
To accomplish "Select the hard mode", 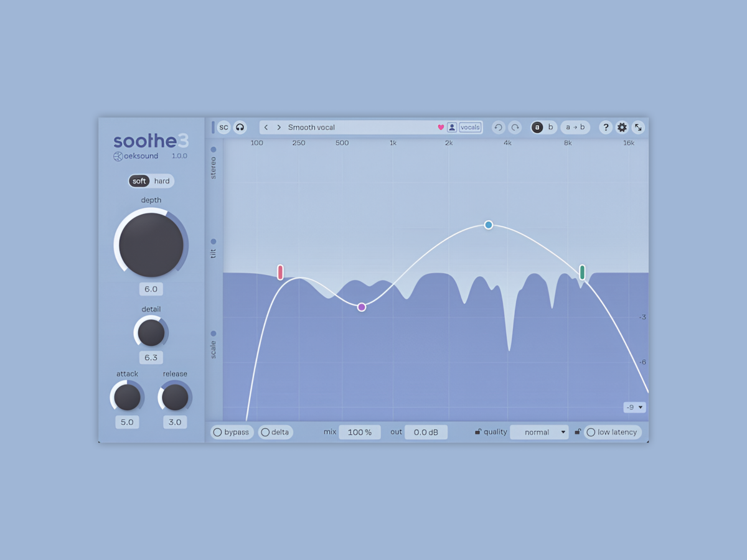I will click(x=162, y=181).
